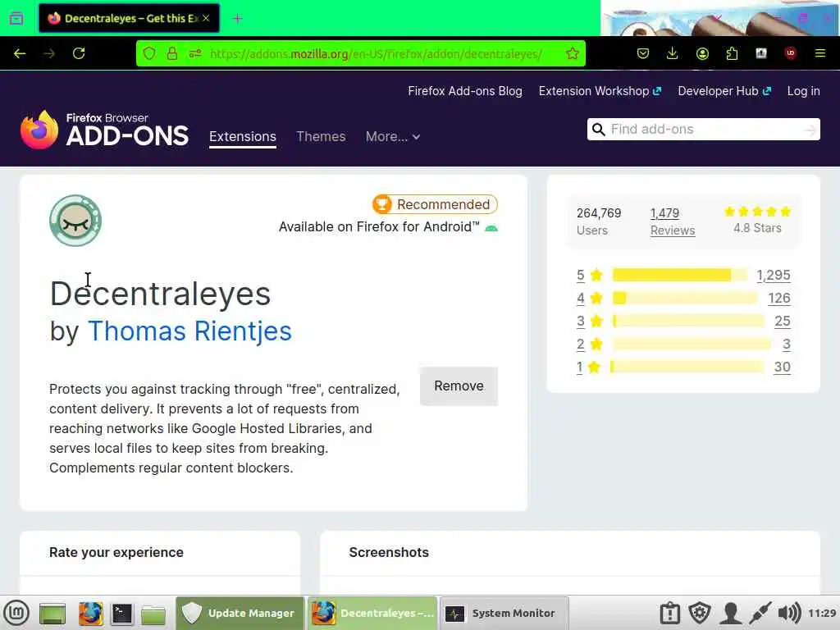The width and height of the screenshot is (840, 630).
Task: Open the user applet in tray
Action: click(x=730, y=613)
